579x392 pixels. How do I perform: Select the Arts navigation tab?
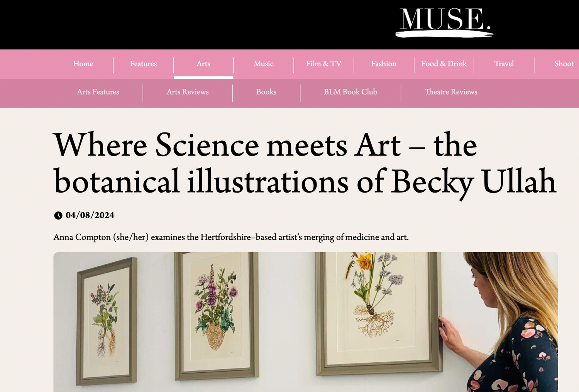(x=203, y=64)
